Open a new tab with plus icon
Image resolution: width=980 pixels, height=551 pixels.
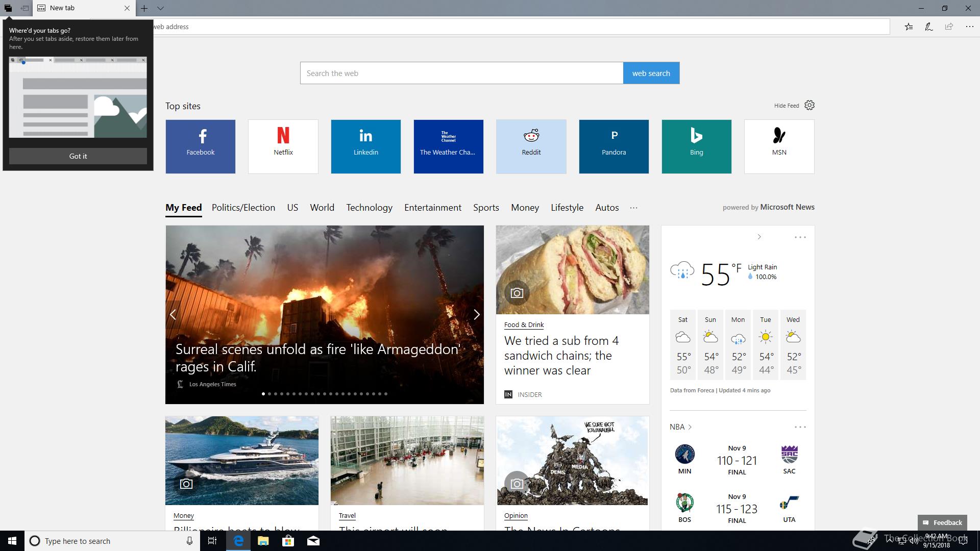coord(144,8)
